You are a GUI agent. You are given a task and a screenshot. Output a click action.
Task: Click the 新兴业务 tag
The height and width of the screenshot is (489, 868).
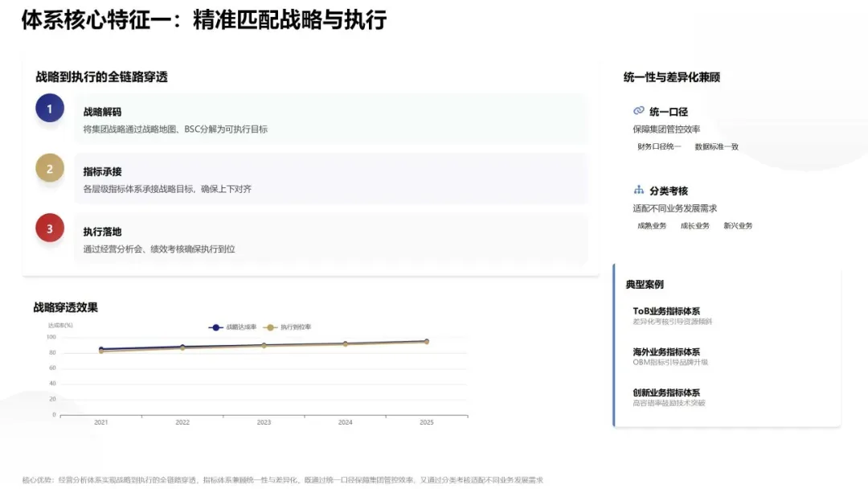(x=738, y=226)
